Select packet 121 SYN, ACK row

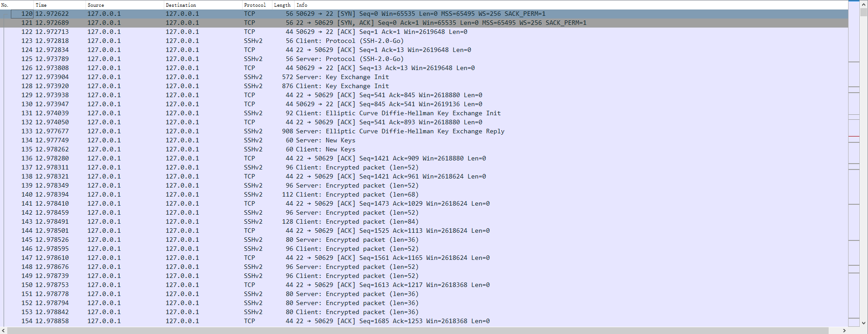point(317,23)
